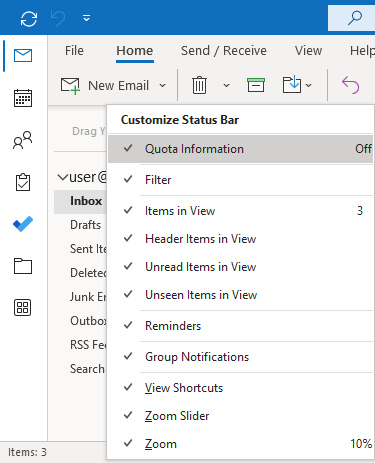Open the Help tab

click(x=362, y=51)
